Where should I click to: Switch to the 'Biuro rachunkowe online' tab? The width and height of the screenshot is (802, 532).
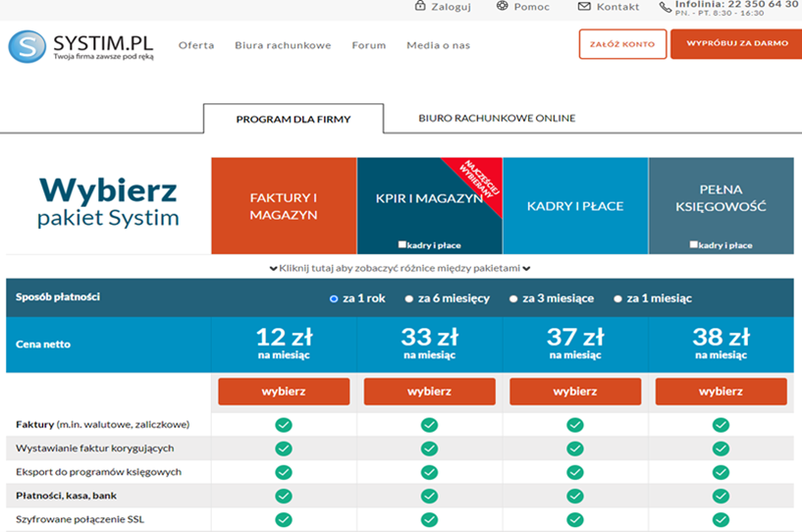point(497,118)
